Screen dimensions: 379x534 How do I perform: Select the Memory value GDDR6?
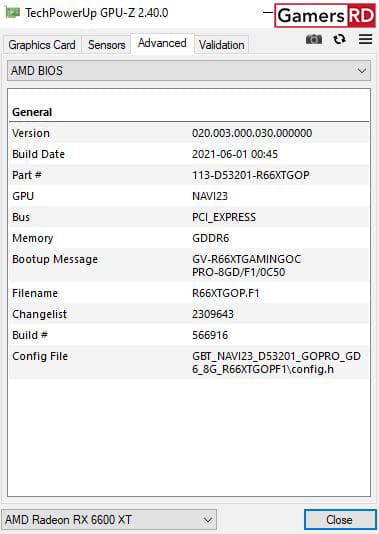tap(210, 238)
